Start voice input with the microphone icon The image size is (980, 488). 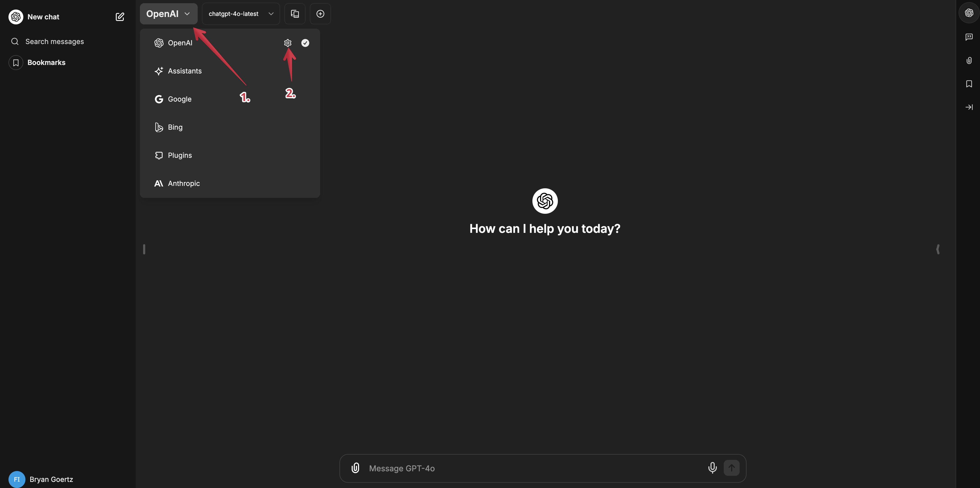[712, 468]
